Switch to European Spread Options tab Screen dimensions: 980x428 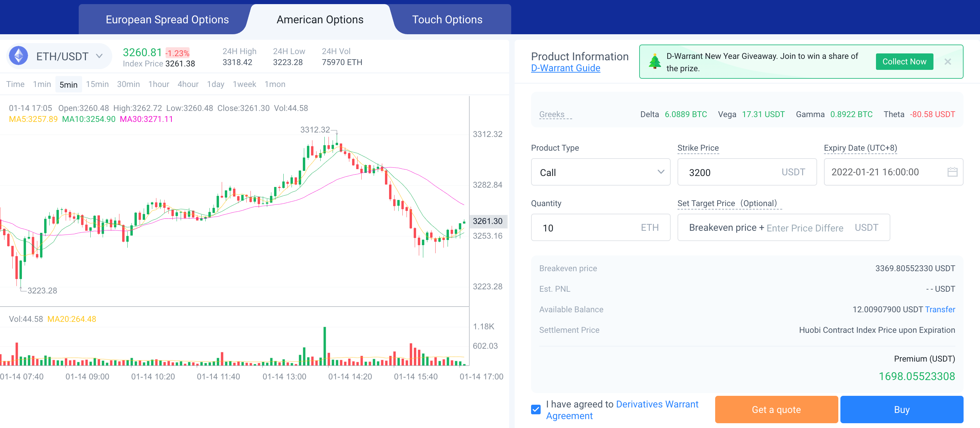pyautogui.click(x=167, y=20)
